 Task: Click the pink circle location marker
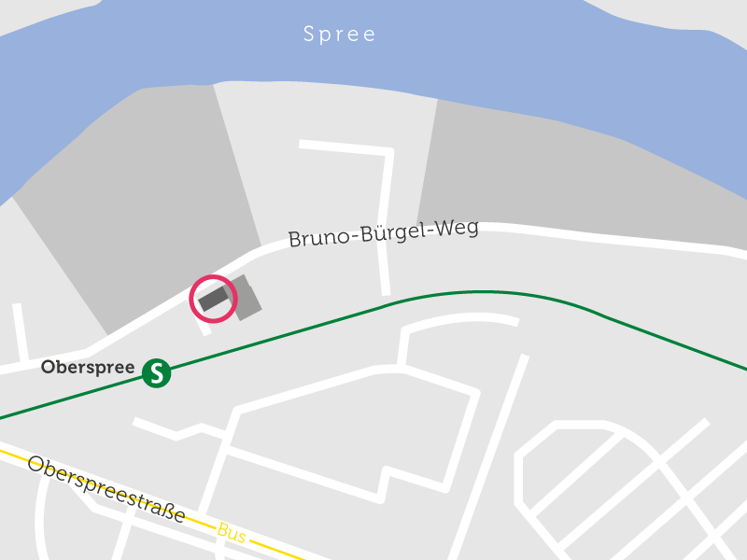(x=213, y=299)
